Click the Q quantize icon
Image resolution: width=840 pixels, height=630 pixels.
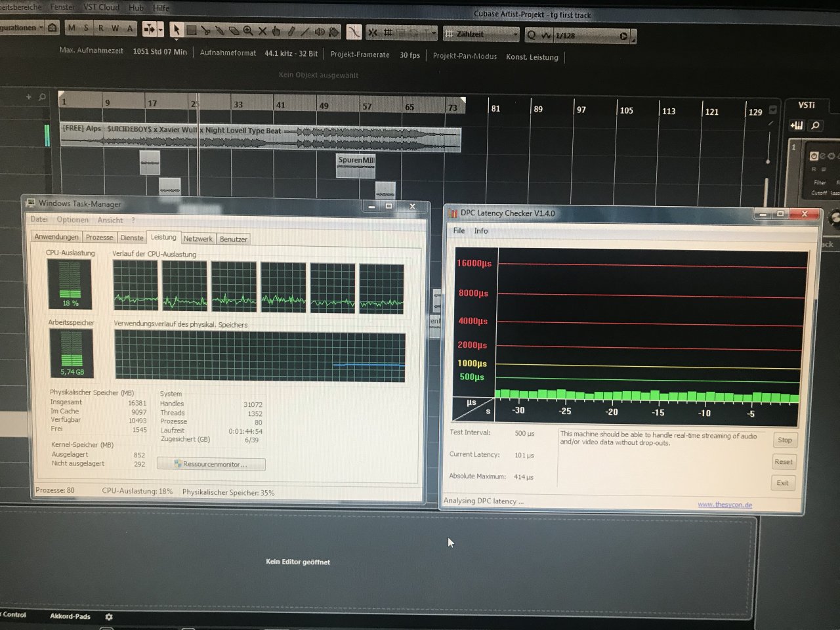pos(531,35)
